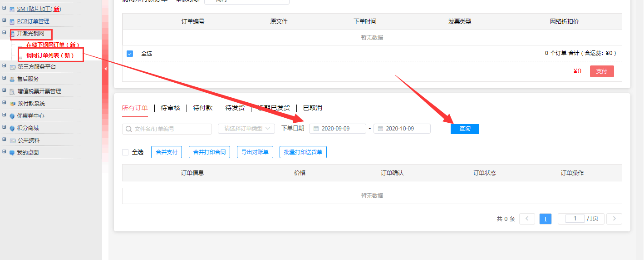Switch to the 待付款 tab
This screenshot has width=644, height=260.
click(202, 108)
